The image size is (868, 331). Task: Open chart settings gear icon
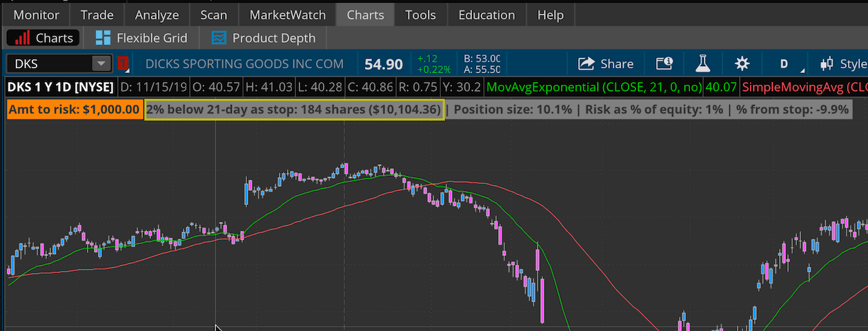click(742, 63)
